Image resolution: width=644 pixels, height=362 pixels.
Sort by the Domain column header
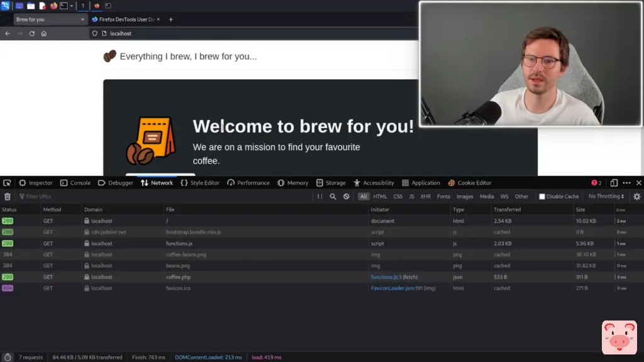point(123,210)
